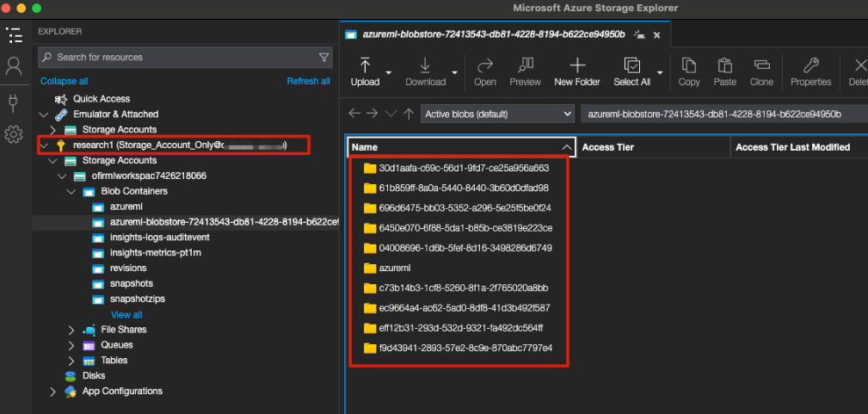The width and height of the screenshot is (868, 414).
Task: Sort by Access Tier Last Modified column header
Action: (799, 147)
